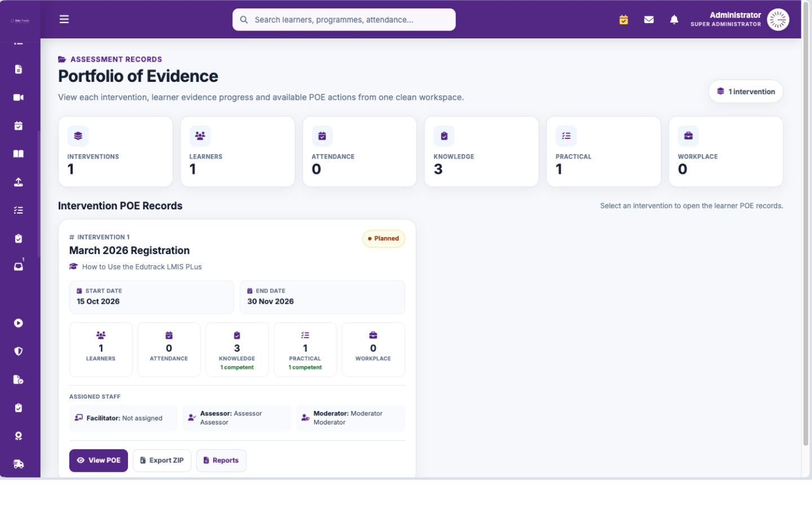The height and width of the screenshot is (508, 812).
Task: Click the View POE button
Action: point(99,461)
